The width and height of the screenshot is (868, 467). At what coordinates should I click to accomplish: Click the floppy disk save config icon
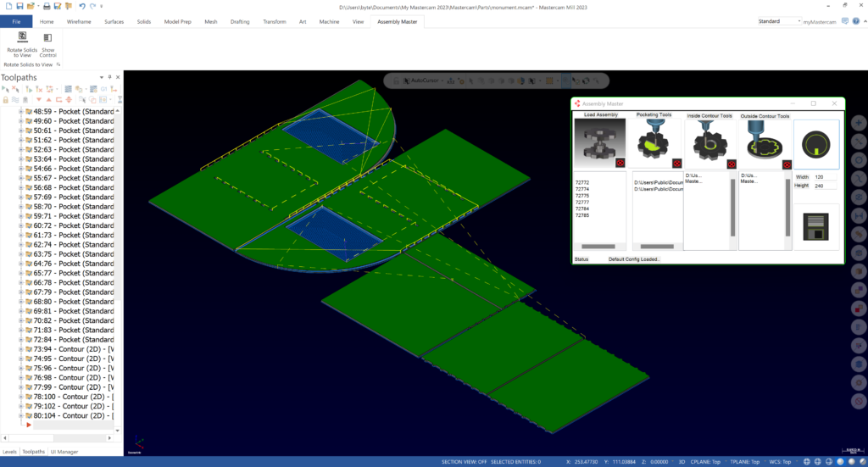pyautogui.click(x=816, y=226)
